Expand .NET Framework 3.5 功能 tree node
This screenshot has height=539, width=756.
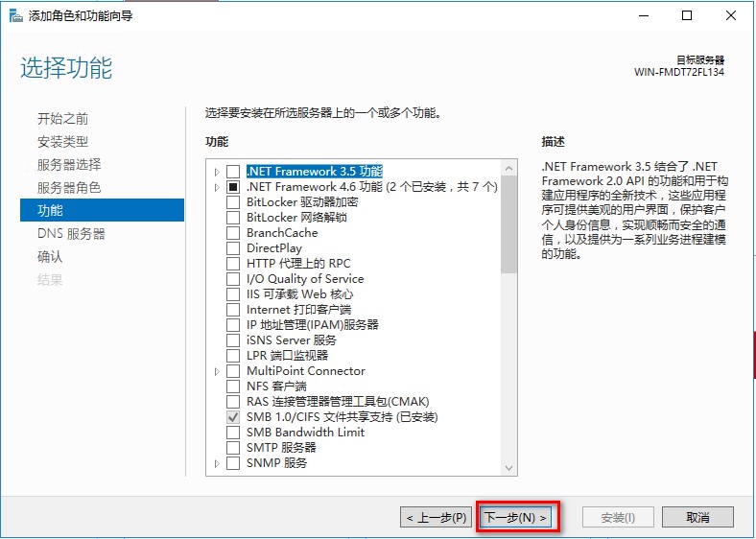pyautogui.click(x=217, y=172)
